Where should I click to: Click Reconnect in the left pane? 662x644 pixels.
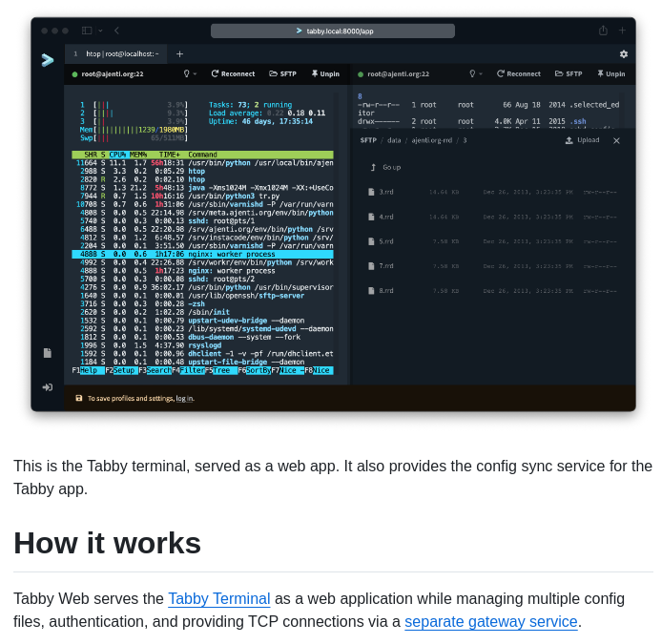click(x=233, y=73)
